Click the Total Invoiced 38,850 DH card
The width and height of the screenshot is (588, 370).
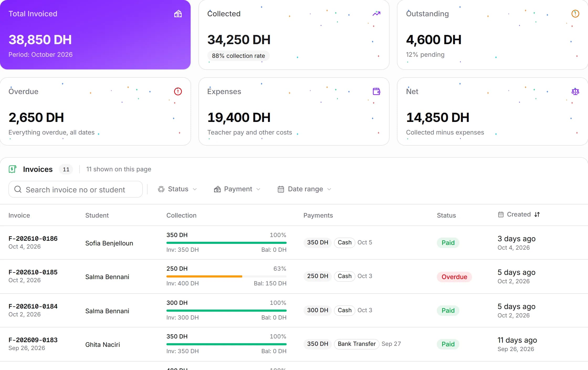(95, 35)
